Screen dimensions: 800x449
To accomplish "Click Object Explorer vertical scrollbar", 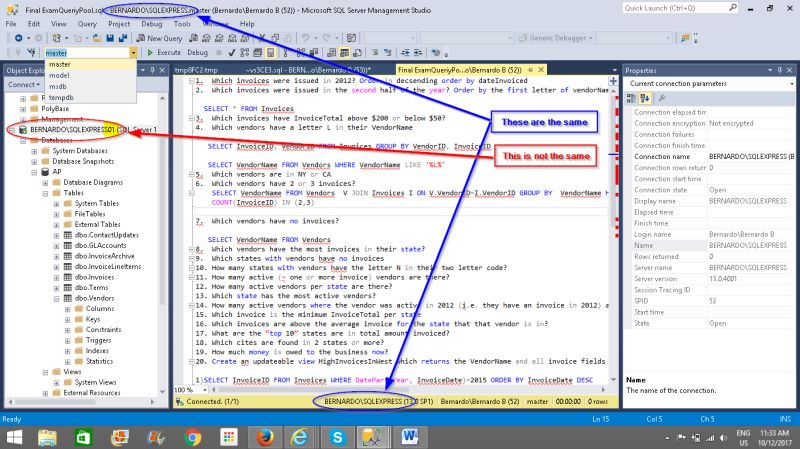I will click(163, 245).
